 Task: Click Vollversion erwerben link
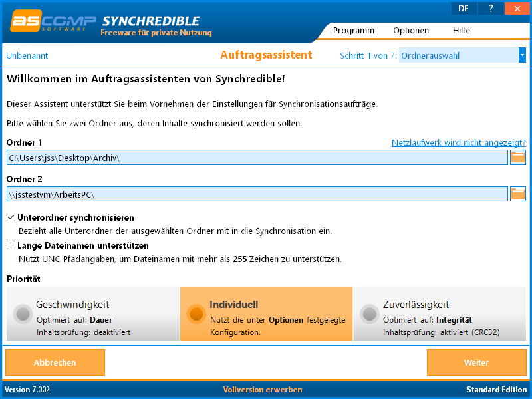(263, 390)
